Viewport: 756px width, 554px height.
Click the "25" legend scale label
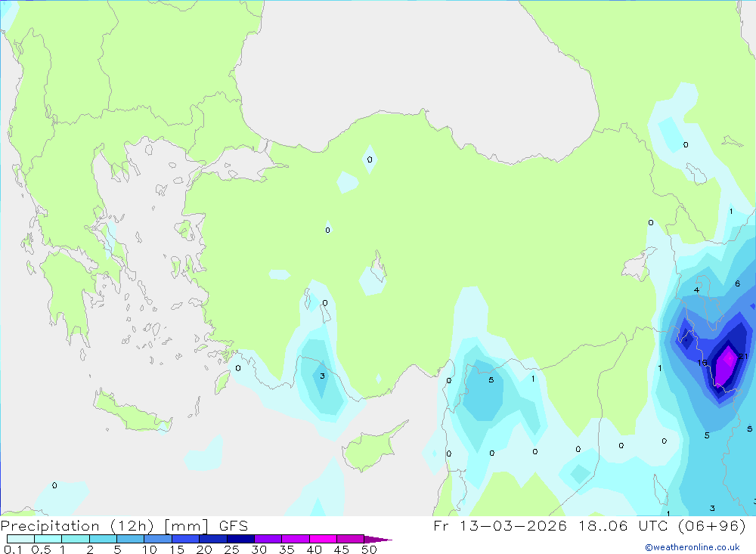pyautogui.click(x=231, y=549)
